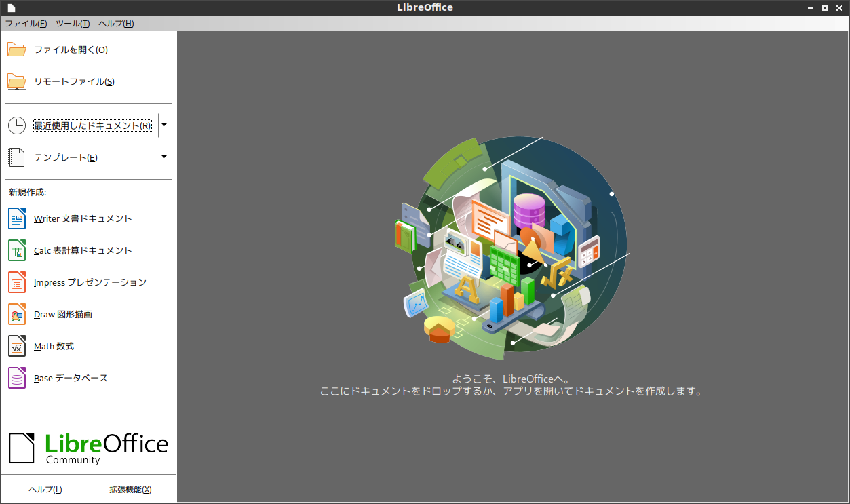Click the ファイルを開く(O) button
Viewport: 850px width, 504px height.
(88, 50)
